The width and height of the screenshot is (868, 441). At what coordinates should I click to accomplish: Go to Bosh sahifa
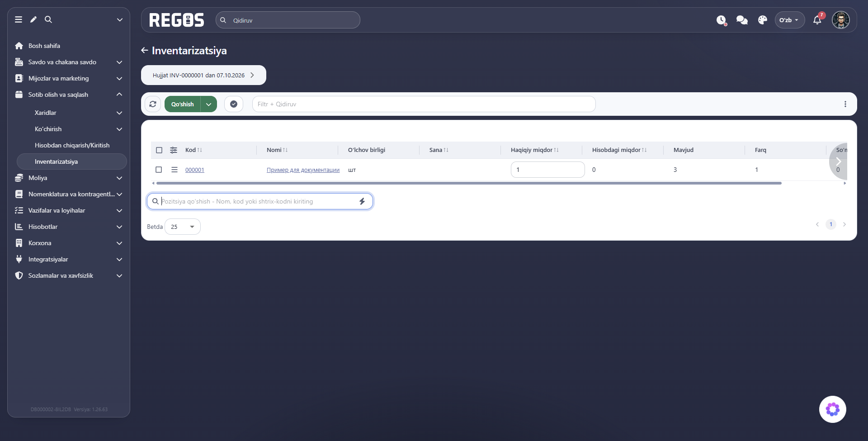[x=44, y=46]
